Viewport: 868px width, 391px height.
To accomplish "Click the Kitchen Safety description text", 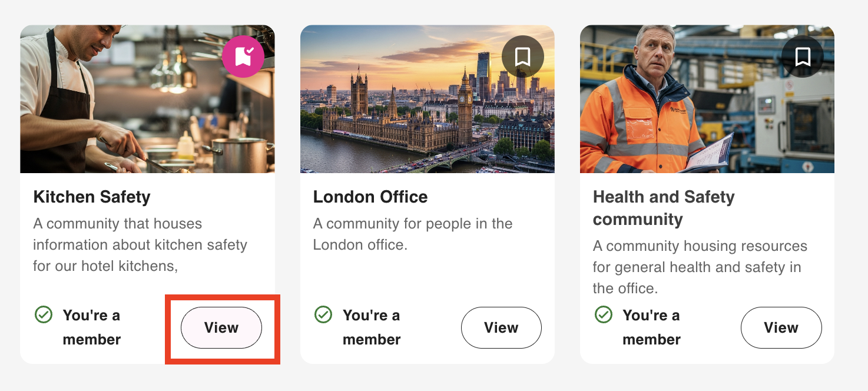I will (140, 244).
